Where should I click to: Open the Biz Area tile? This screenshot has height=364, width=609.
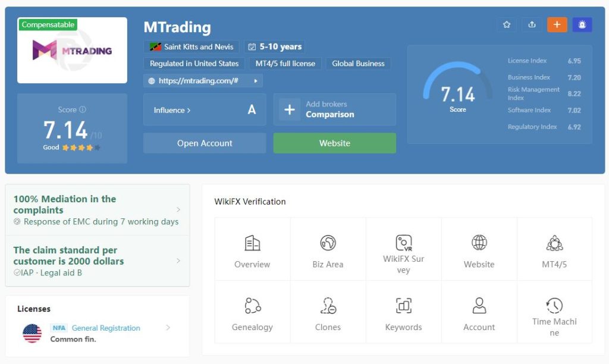pos(328,249)
